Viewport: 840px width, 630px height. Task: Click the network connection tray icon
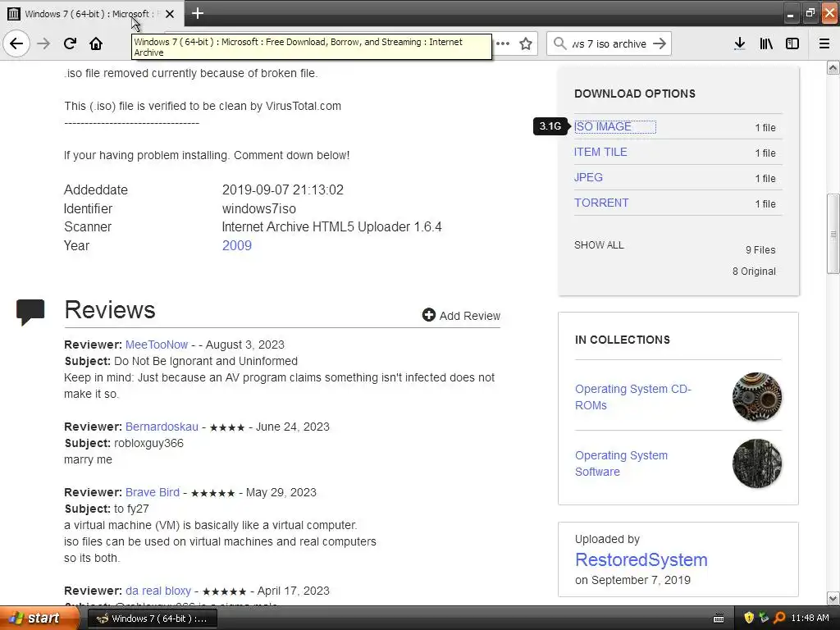click(764, 618)
